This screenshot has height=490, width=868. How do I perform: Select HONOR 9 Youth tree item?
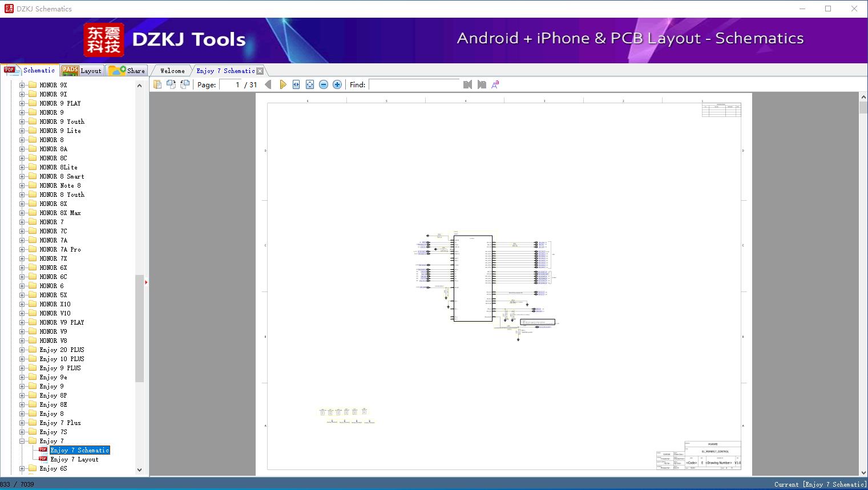62,122
